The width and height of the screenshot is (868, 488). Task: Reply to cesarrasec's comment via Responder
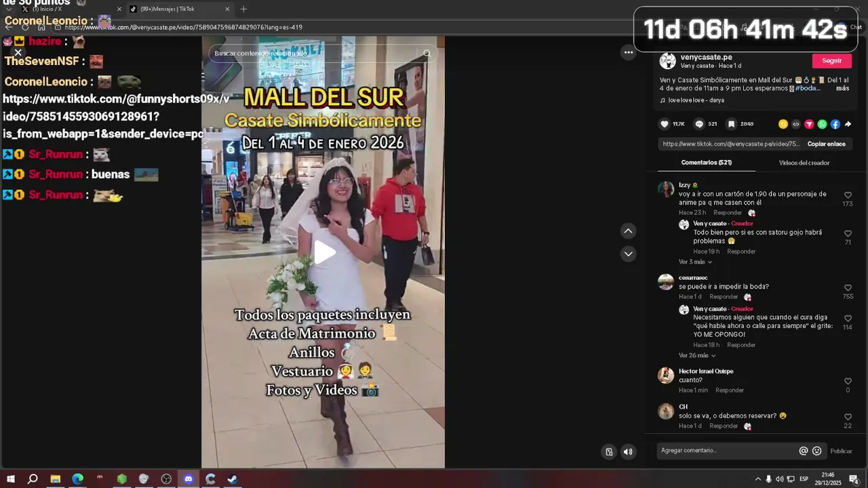click(x=724, y=297)
